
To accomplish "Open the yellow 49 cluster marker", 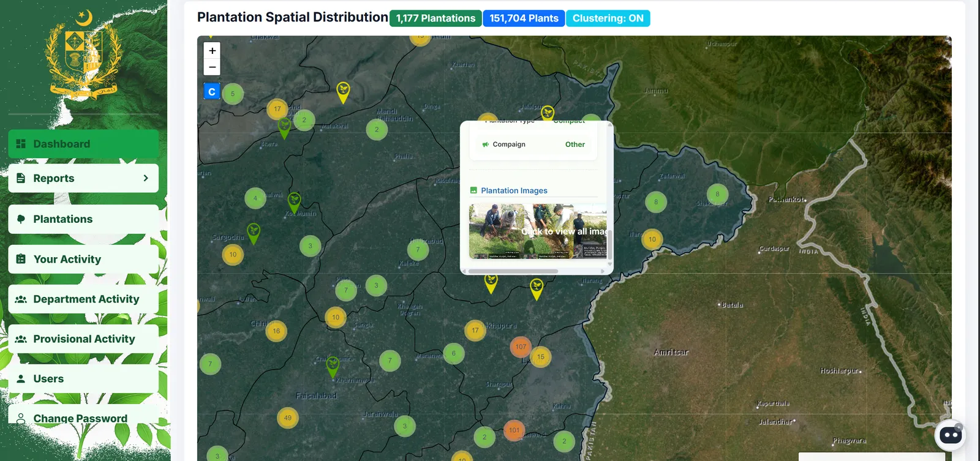I will click(288, 418).
